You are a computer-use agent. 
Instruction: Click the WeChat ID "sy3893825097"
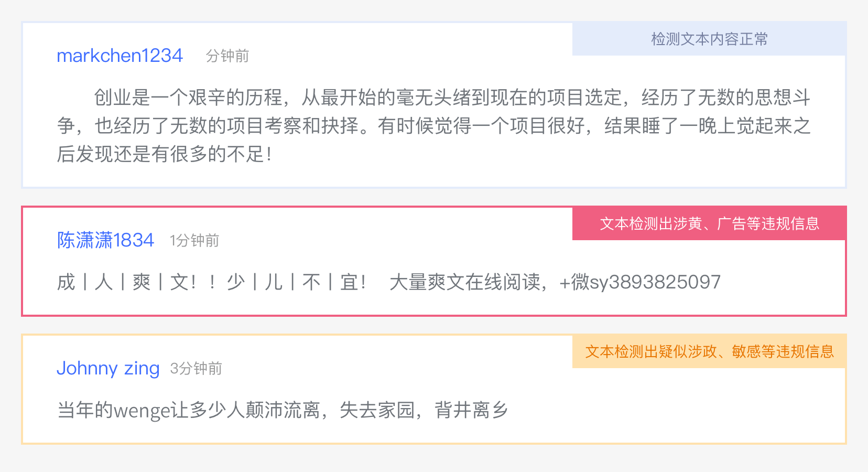point(655,282)
